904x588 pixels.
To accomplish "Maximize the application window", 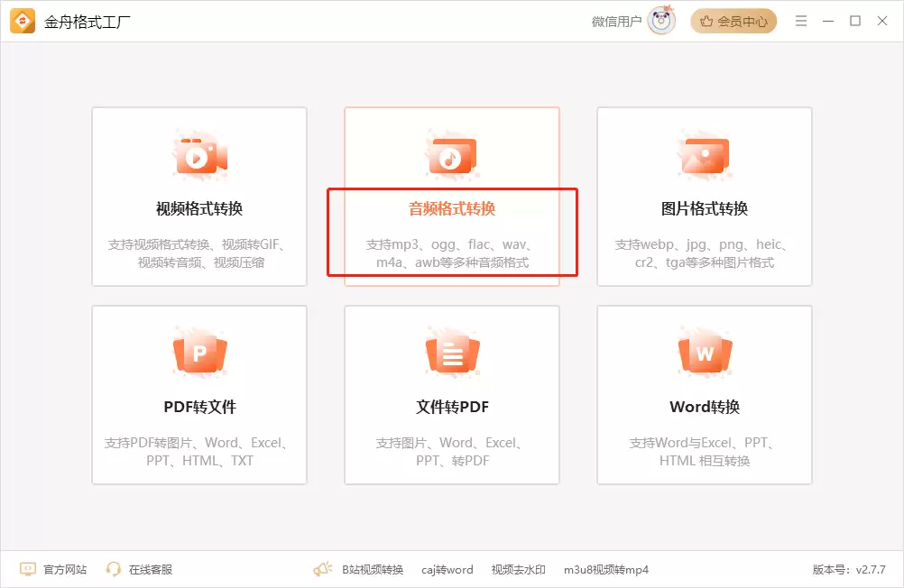I will [855, 21].
